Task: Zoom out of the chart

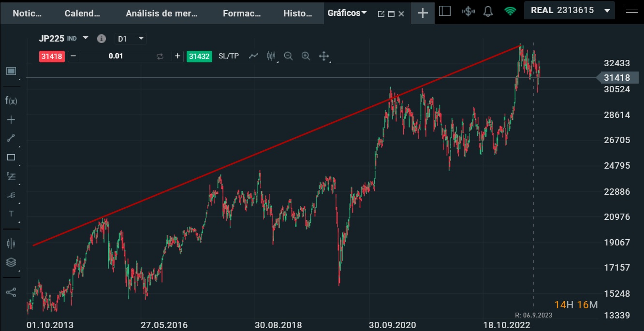Action: [288, 56]
